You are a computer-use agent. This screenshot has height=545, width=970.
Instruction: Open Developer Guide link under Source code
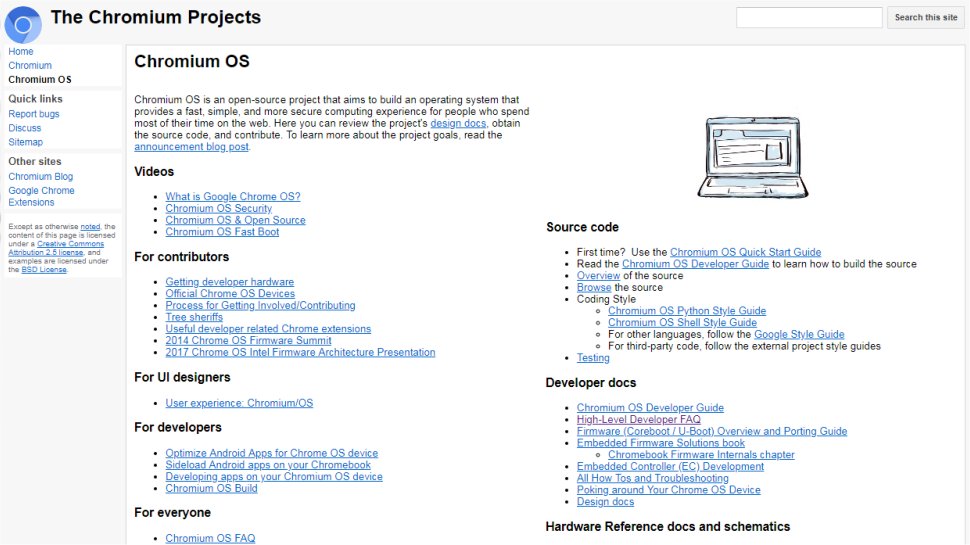[695, 264]
